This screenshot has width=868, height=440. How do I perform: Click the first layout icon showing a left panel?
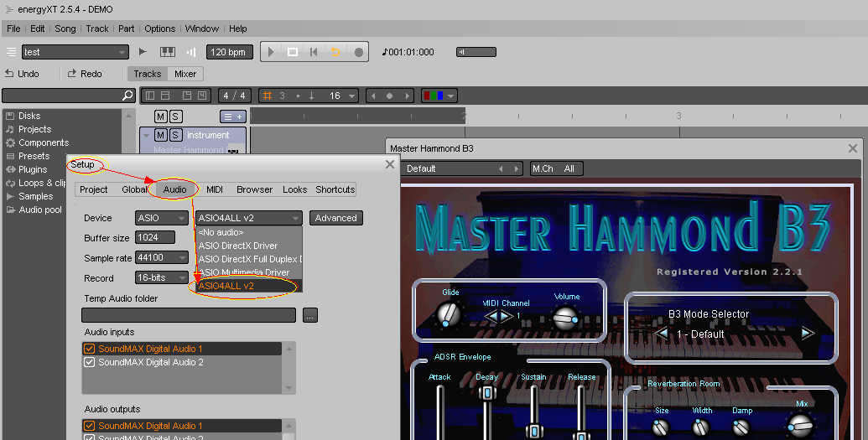click(149, 96)
